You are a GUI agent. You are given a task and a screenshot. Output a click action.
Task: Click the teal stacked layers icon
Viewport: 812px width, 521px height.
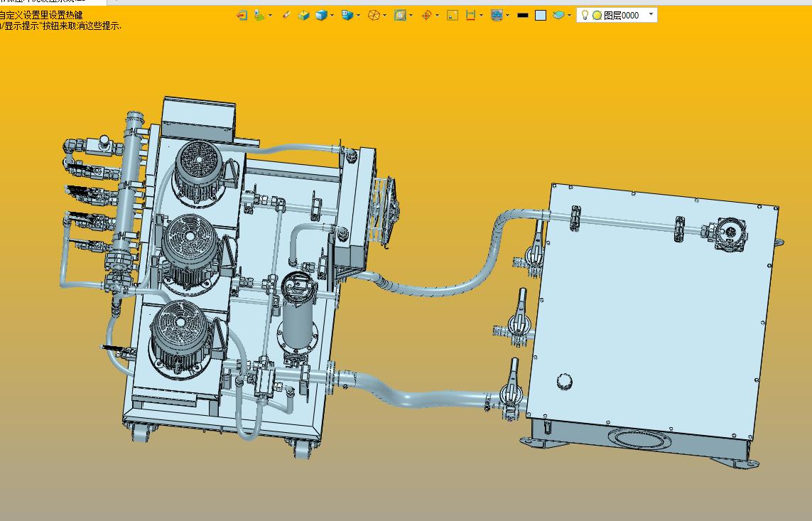pyautogui.click(x=558, y=16)
